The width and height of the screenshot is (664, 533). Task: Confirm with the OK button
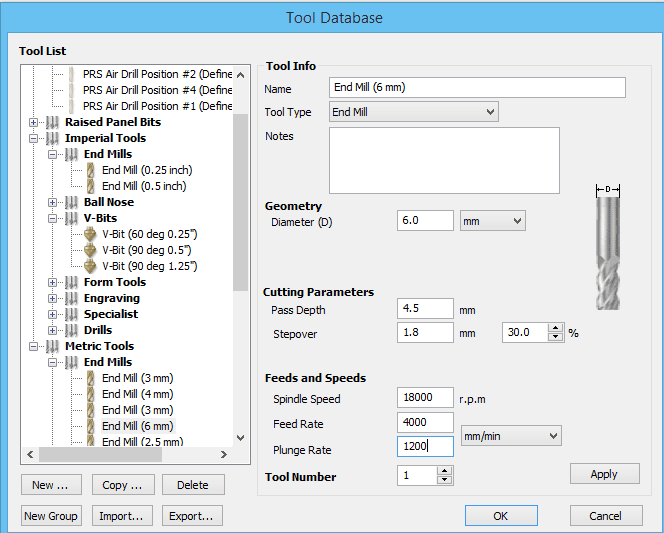[501, 516]
